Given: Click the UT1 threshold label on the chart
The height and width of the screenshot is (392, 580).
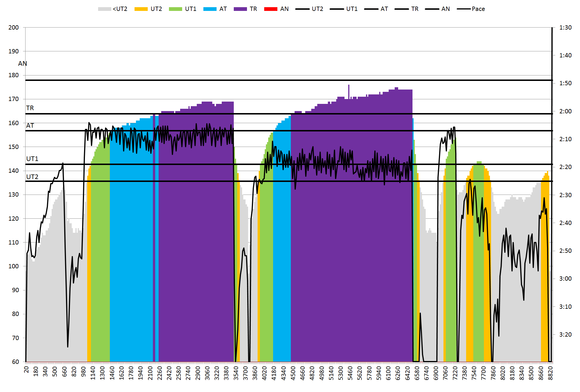Looking at the screenshot, I should click(x=32, y=159).
